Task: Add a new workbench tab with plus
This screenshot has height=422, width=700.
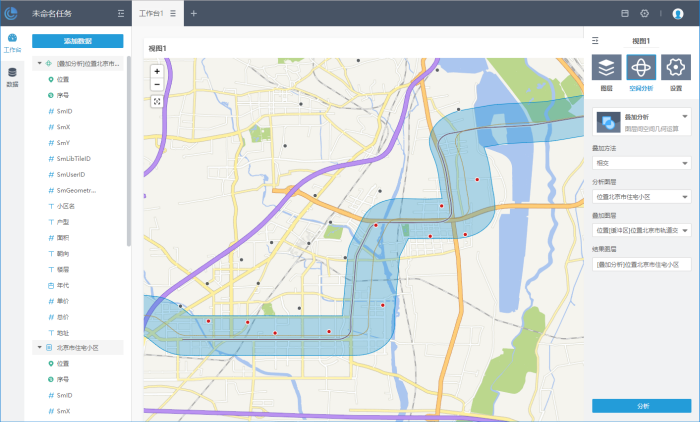Action: pos(194,14)
